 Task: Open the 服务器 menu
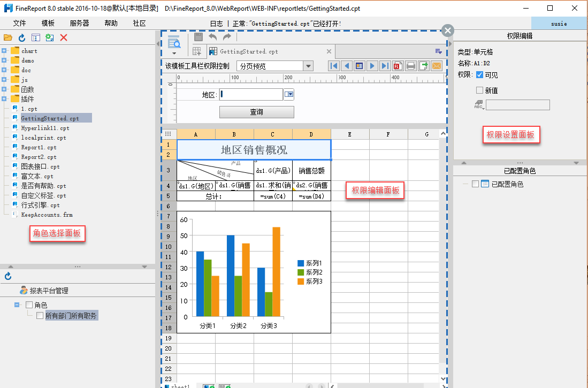pos(79,24)
